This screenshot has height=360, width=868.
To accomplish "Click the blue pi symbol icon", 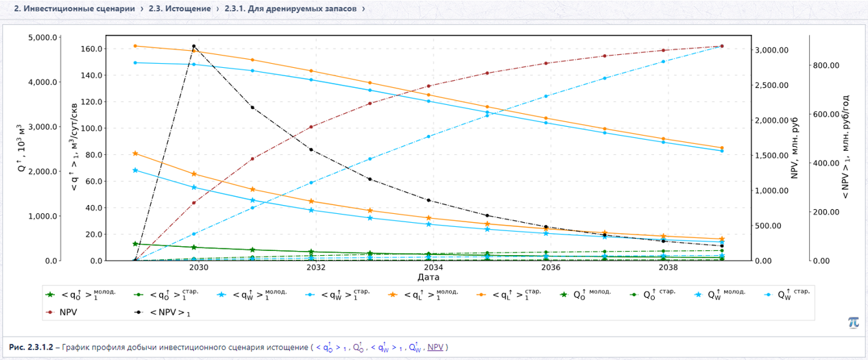I will [x=853, y=322].
